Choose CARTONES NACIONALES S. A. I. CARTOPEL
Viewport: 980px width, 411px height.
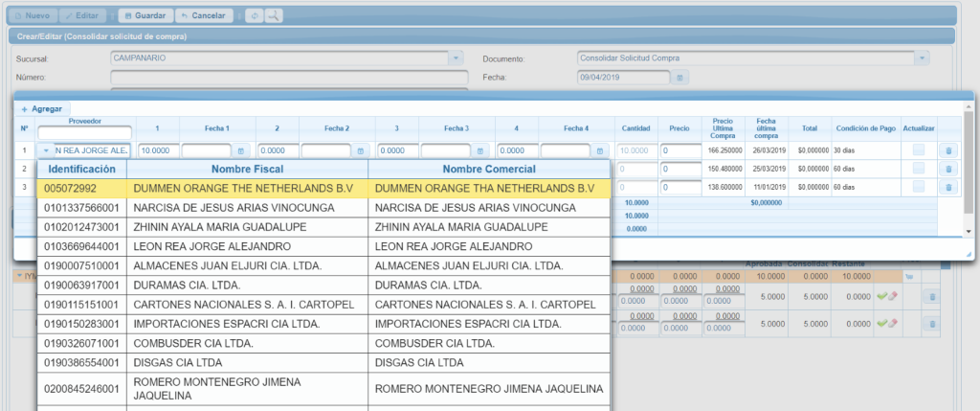tap(323, 305)
